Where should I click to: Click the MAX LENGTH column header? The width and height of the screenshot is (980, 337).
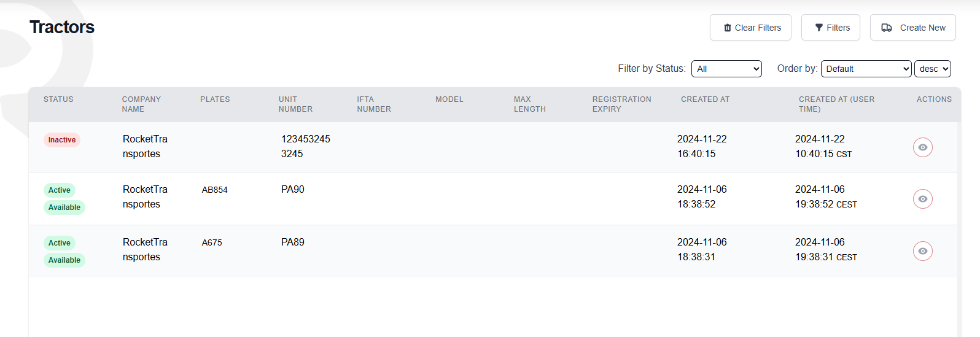tap(529, 104)
